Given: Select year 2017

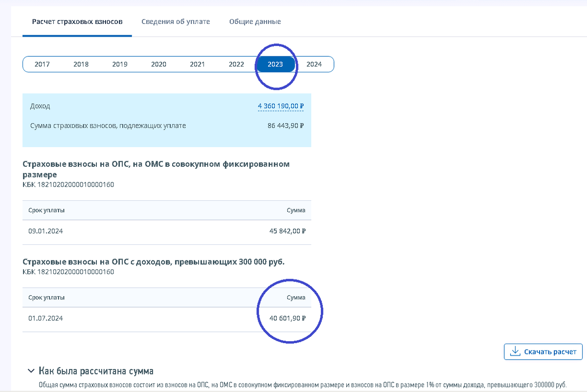Looking at the screenshot, I should pyautogui.click(x=42, y=64).
